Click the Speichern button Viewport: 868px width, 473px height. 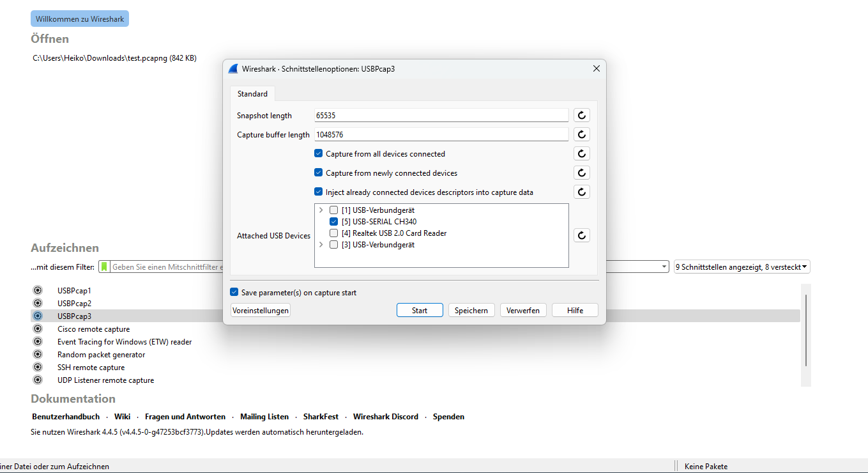click(471, 310)
